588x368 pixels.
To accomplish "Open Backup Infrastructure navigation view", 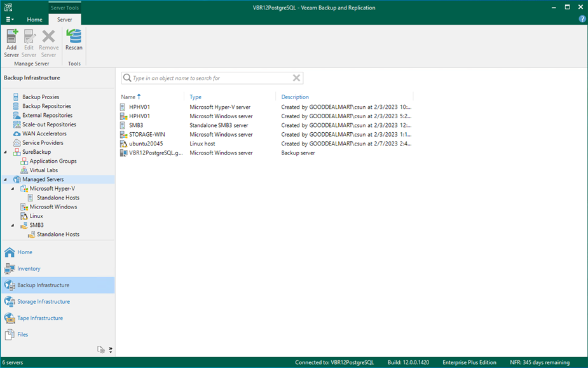I will (58, 285).
